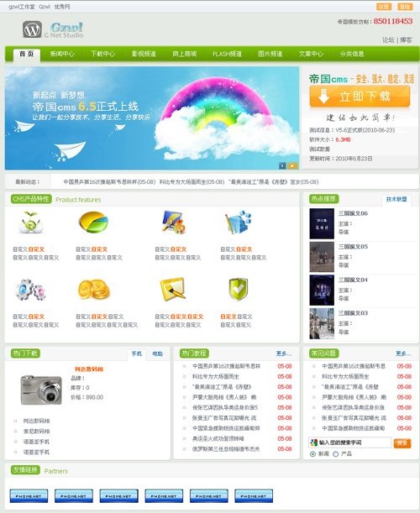The image size is (420, 513).
Task: Click the orange 注册 register button
Action: (x=384, y=7)
